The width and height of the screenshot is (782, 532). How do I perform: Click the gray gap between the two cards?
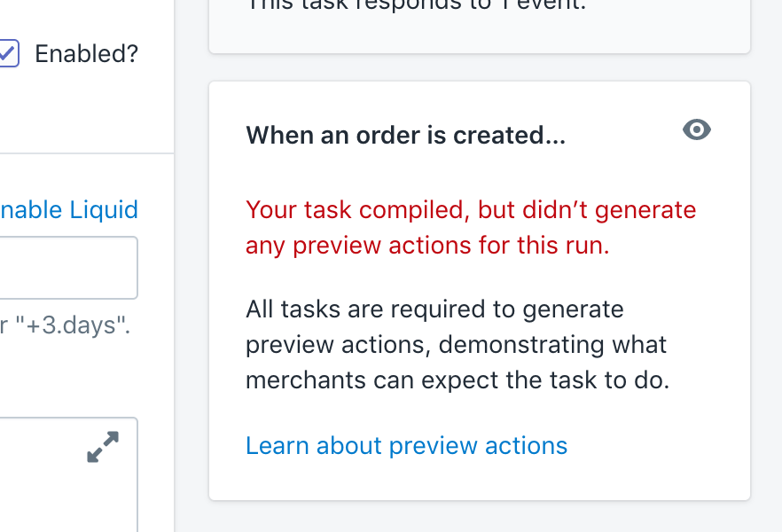(480, 67)
